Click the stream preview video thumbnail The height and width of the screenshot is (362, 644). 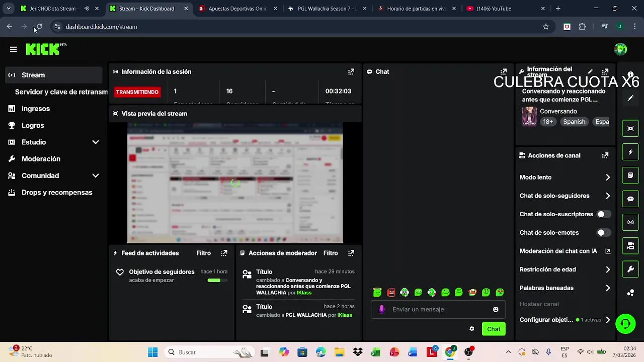click(x=235, y=183)
